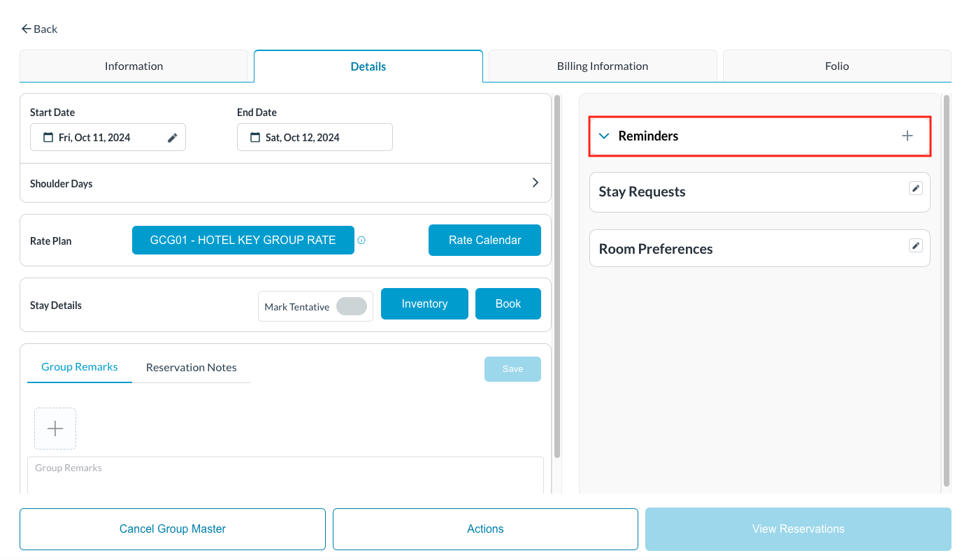
Task: Edit Room Preferences using pencil icon
Action: point(915,245)
